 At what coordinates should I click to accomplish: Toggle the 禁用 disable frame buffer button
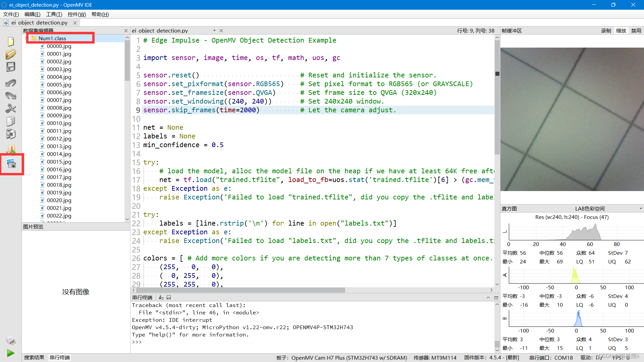pyautogui.click(x=636, y=31)
